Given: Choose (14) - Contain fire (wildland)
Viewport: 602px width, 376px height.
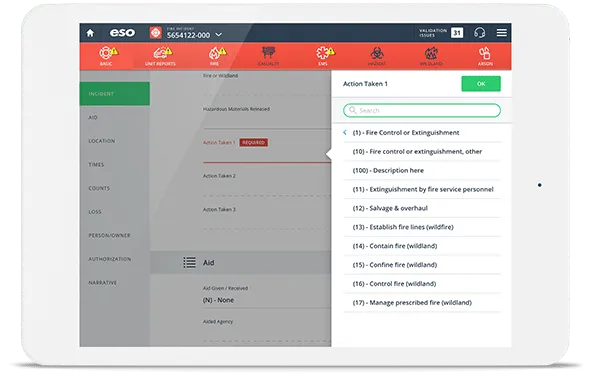Looking at the screenshot, I should [x=422, y=246].
